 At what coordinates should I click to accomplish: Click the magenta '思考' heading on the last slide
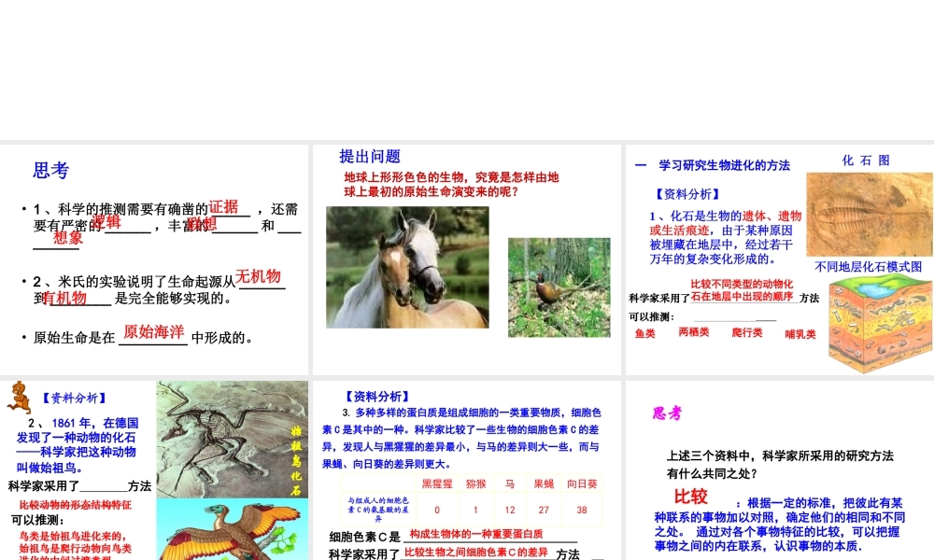coord(667,413)
